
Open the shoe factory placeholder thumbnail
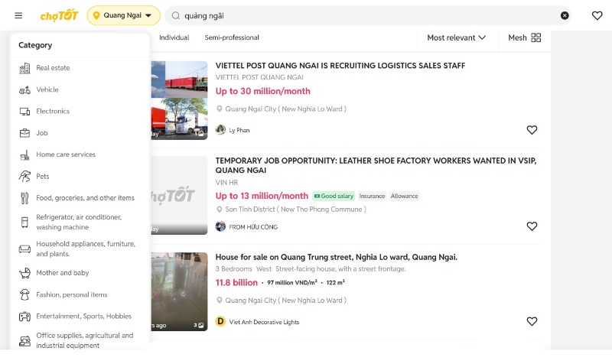[179, 195]
